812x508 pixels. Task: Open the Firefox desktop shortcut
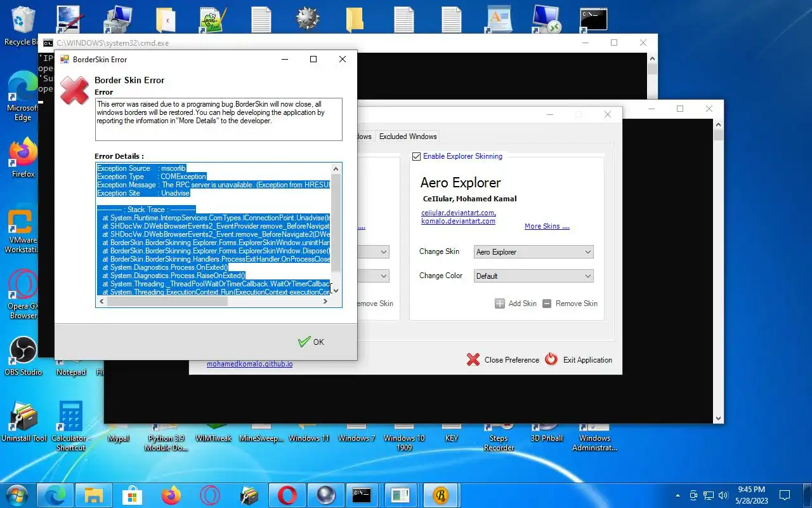click(x=22, y=157)
